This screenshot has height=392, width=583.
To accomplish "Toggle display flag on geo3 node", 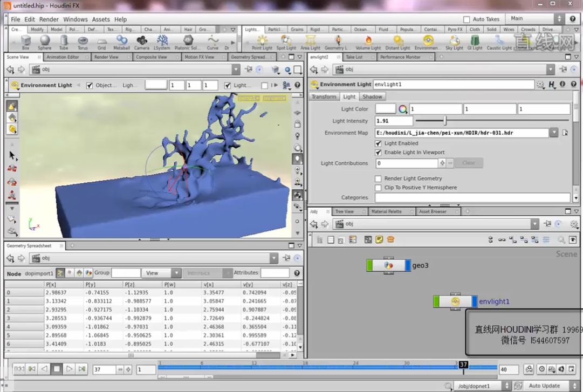I will [x=408, y=265].
